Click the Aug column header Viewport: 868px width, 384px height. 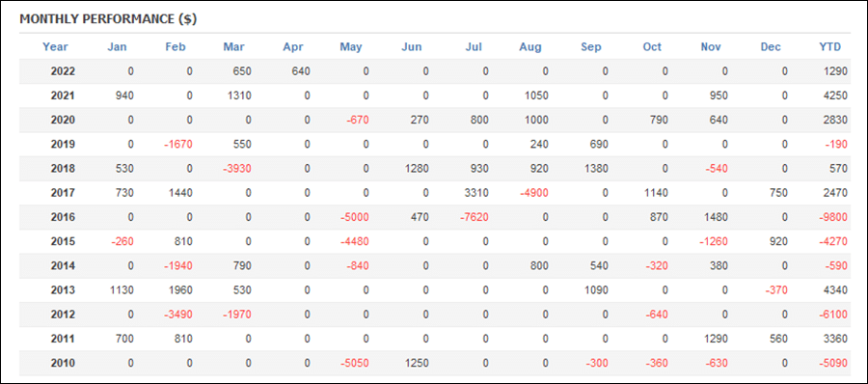(x=530, y=47)
